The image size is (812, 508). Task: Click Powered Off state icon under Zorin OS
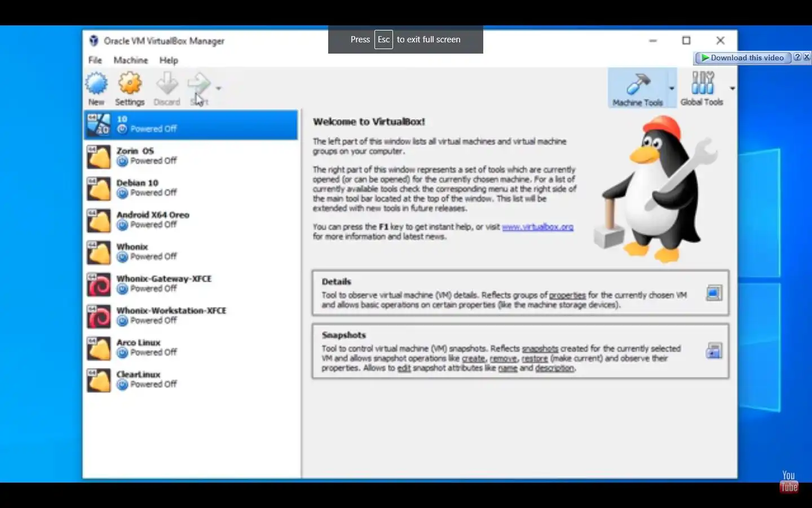click(x=122, y=161)
